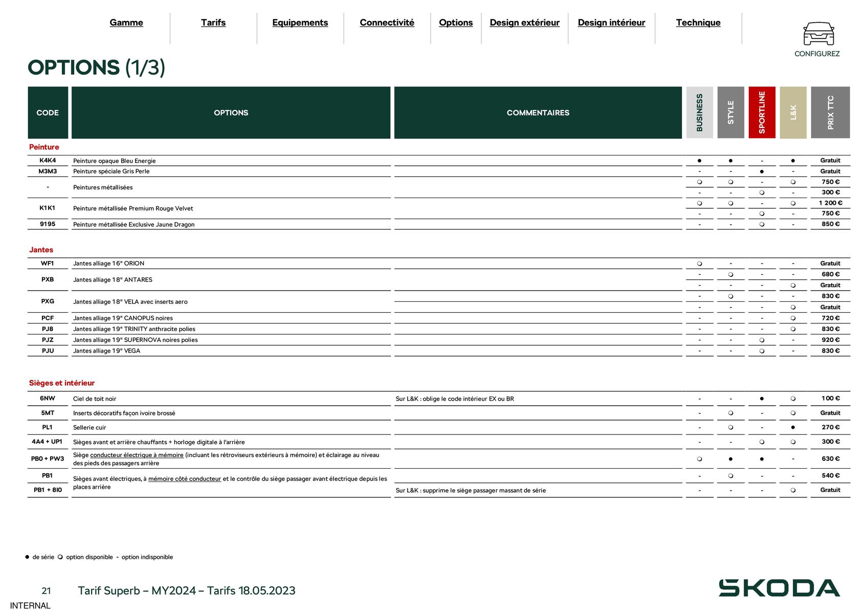Click Jantes alliage 19" CANOPUS noires
868x614 pixels.
123,318
